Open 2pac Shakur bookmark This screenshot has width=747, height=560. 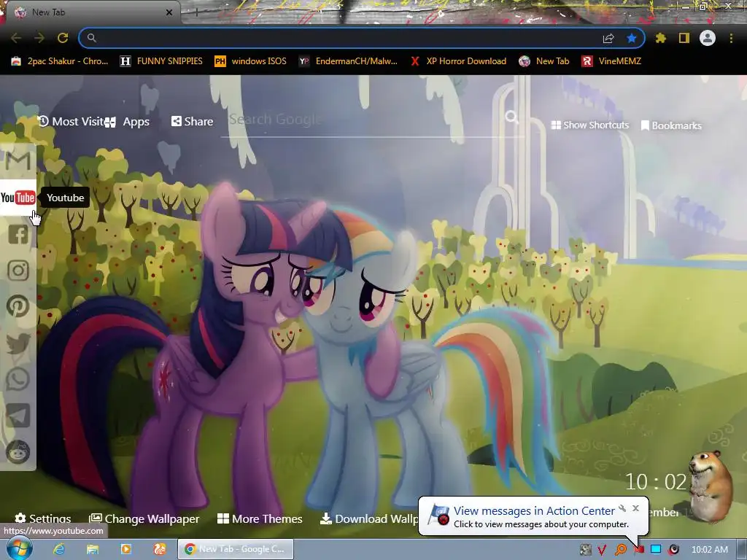60,61
